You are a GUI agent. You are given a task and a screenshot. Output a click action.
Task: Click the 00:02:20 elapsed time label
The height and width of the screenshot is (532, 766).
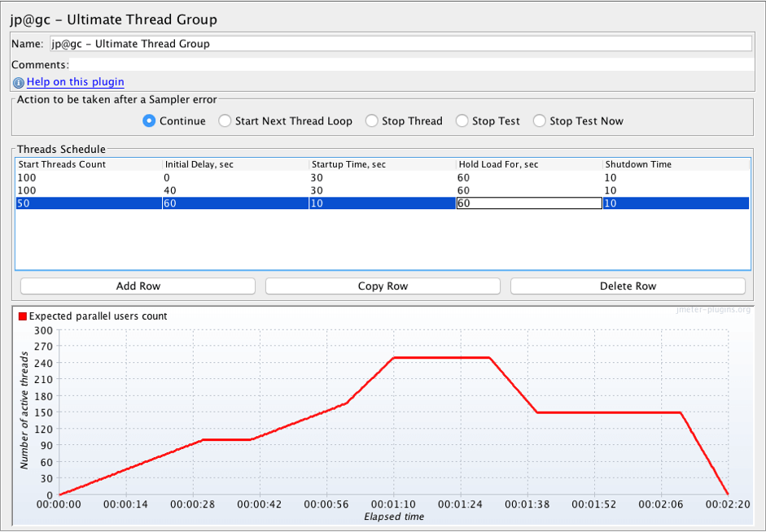click(x=728, y=504)
